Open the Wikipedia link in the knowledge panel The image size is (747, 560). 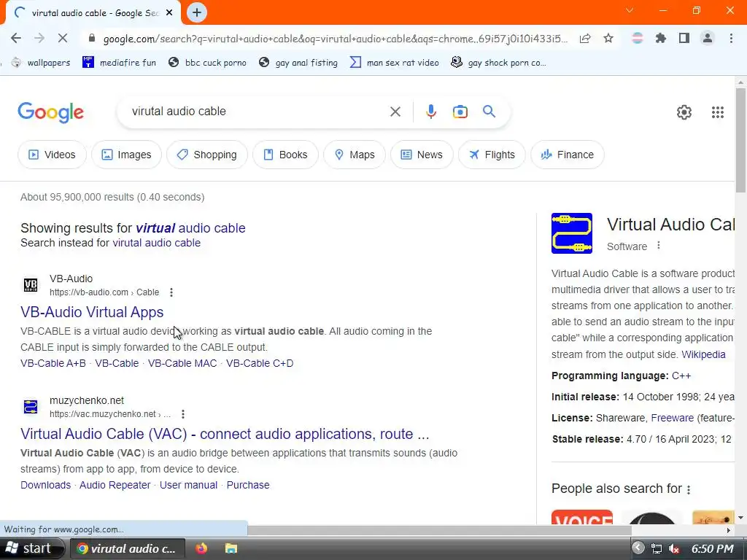[x=703, y=354]
